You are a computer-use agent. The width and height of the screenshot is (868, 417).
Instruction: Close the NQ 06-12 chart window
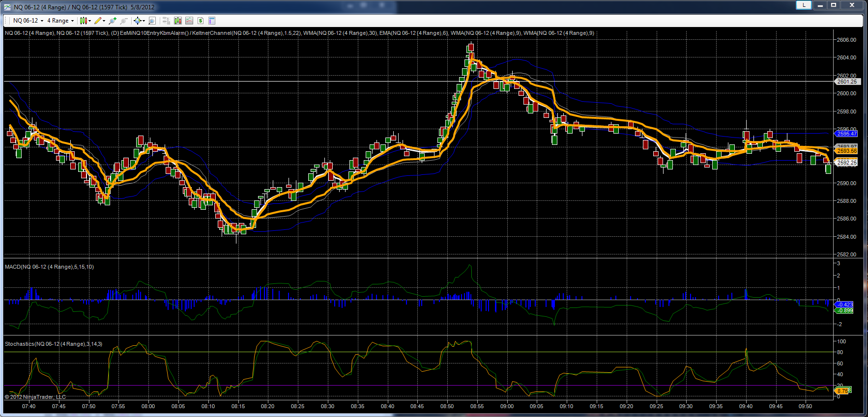click(x=852, y=5)
